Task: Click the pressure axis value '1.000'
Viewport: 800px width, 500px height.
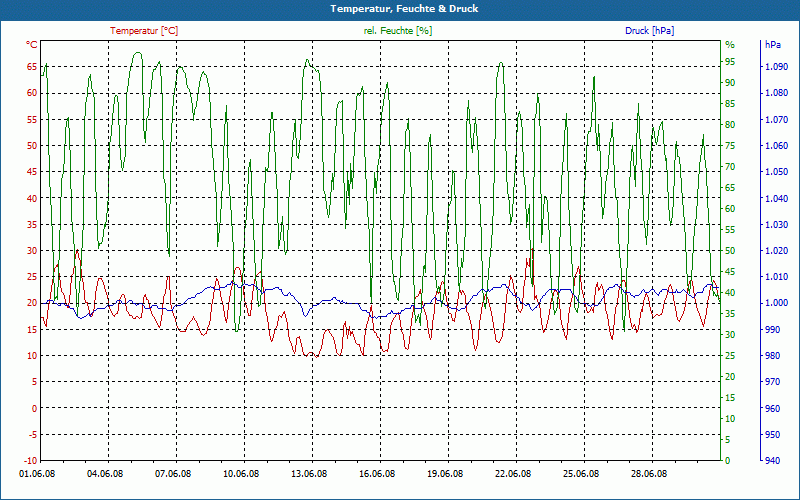Action: [777, 303]
